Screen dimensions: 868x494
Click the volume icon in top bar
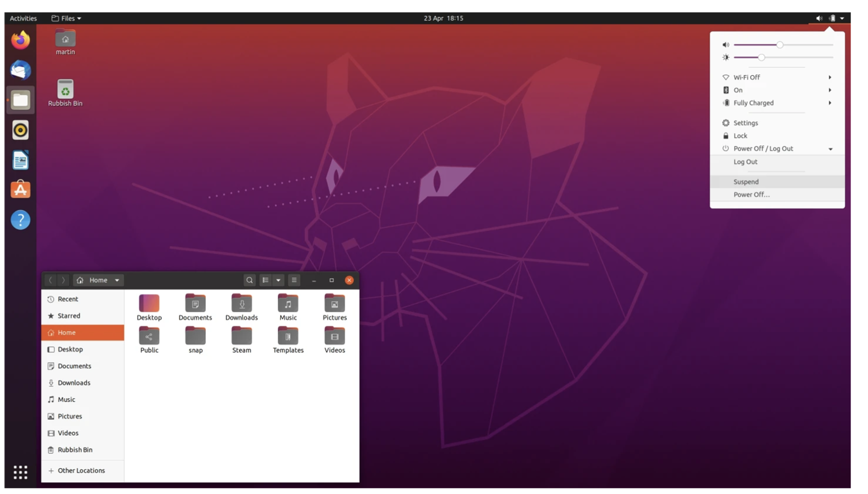[x=819, y=18]
